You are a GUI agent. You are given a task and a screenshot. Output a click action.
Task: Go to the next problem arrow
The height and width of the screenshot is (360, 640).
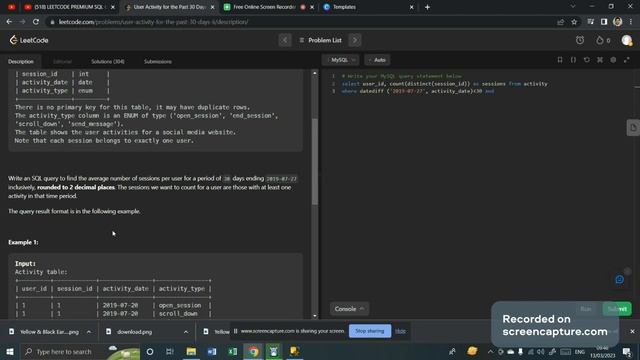point(355,40)
